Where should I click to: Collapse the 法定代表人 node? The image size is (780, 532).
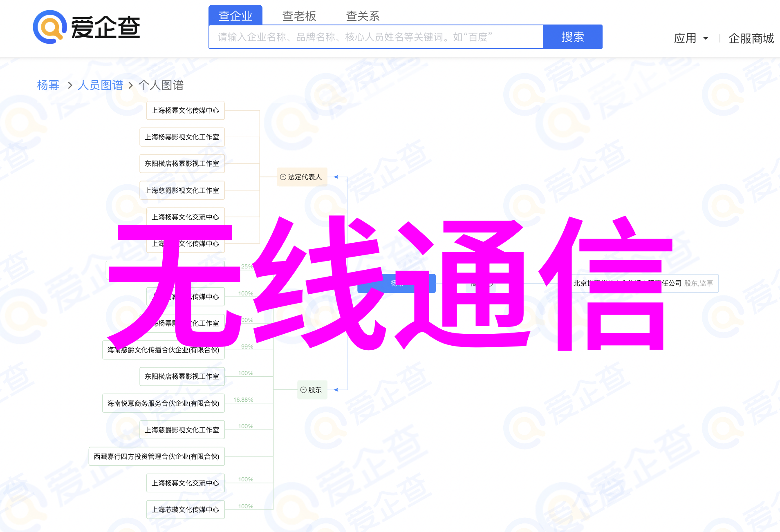pos(283,177)
